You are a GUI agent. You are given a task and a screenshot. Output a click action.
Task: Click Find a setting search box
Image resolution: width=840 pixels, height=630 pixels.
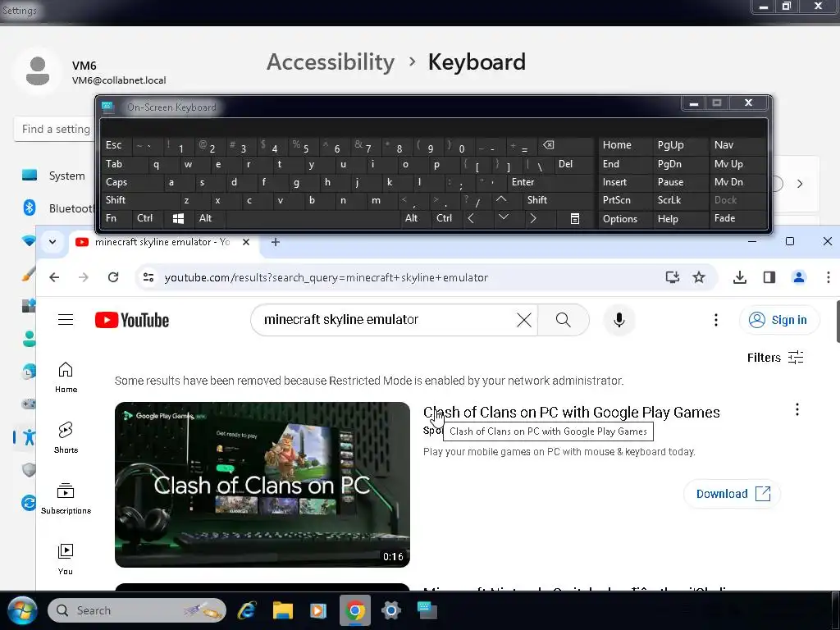(x=53, y=129)
